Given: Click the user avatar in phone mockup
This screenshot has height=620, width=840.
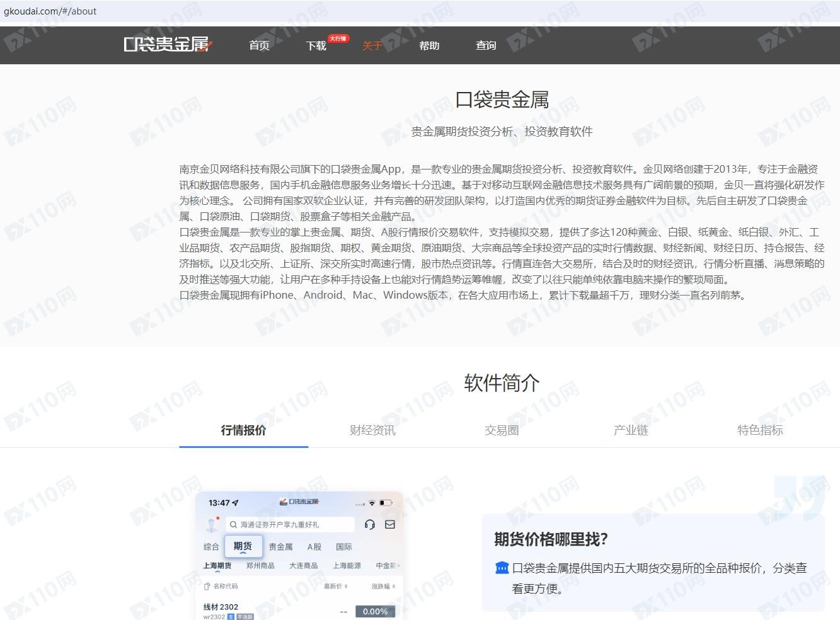Looking at the screenshot, I should [x=212, y=524].
